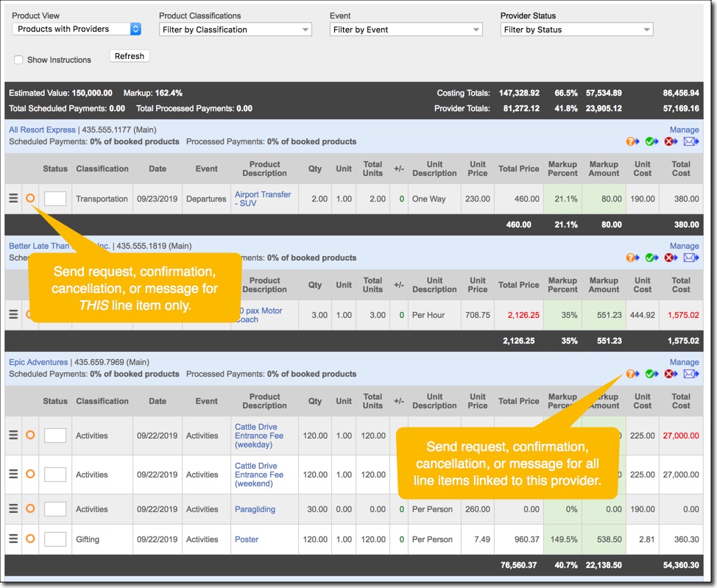The width and height of the screenshot is (717, 588).
Task: Send message to Epic Adventures provider
Action: (x=691, y=374)
